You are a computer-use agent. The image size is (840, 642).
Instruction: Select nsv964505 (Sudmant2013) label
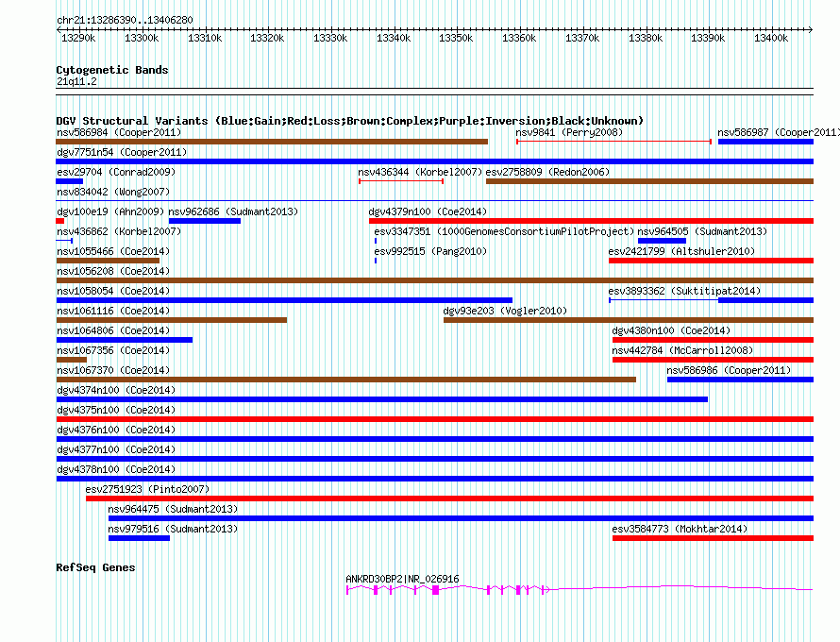tap(702, 231)
